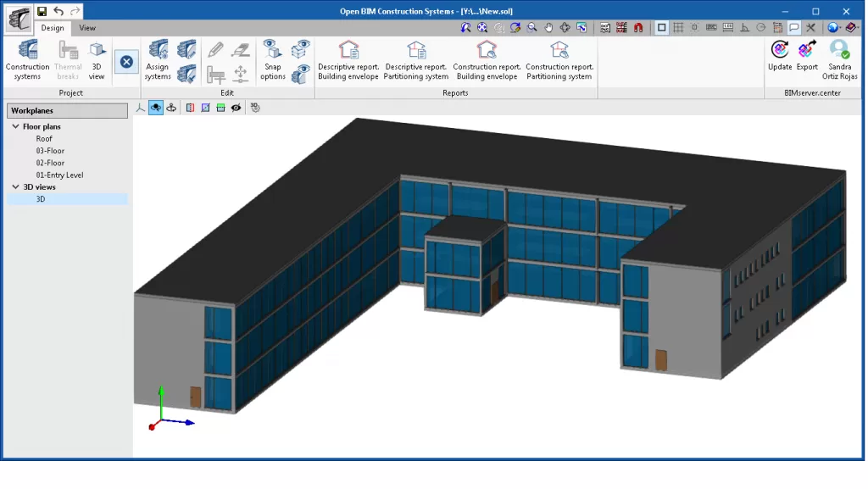Collapse the Floor plans tree node
Image resolution: width=868 pixels, height=489 pixels.
pyautogui.click(x=15, y=126)
